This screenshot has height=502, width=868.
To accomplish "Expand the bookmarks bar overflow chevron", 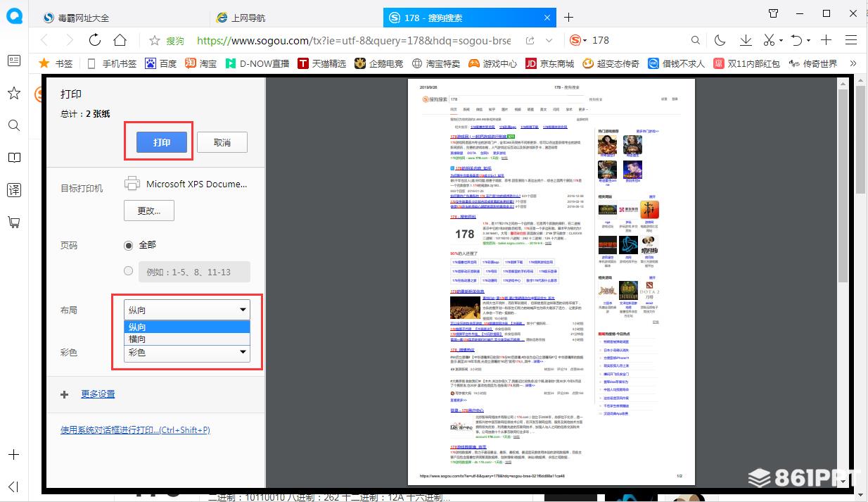I will (854, 63).
